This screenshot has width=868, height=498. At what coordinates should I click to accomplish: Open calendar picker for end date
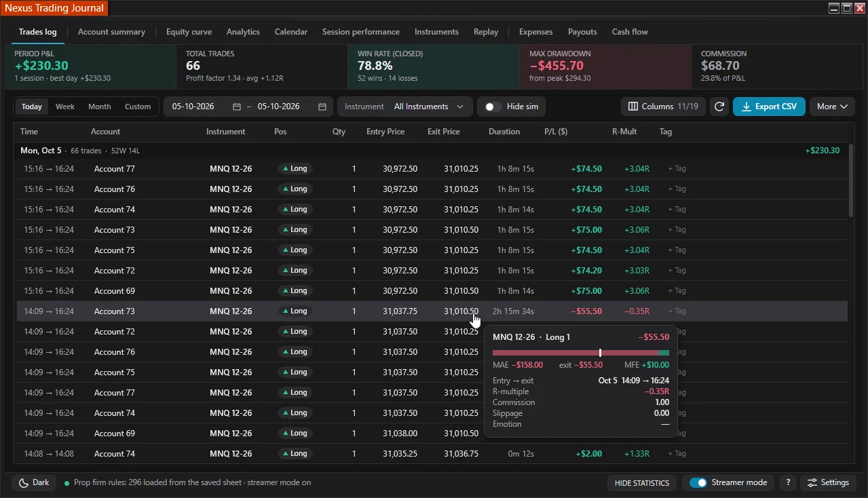pyautogui.click(x=322, y=107)
